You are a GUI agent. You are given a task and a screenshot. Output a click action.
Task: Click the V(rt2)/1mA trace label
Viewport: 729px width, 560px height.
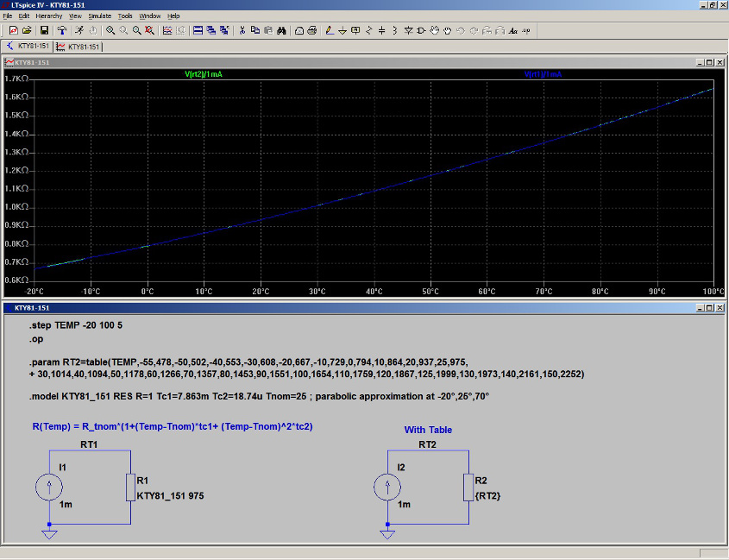(204, 75)
